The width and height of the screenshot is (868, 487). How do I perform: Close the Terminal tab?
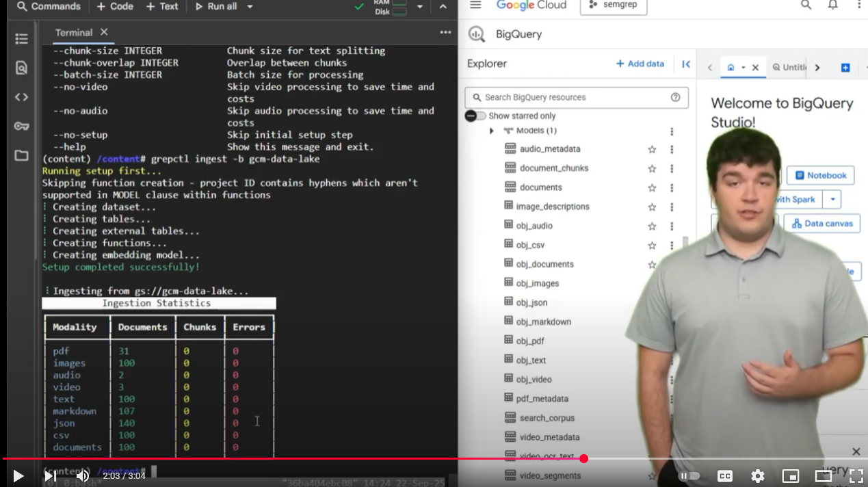pyautogui.click(x=104, y=32)
